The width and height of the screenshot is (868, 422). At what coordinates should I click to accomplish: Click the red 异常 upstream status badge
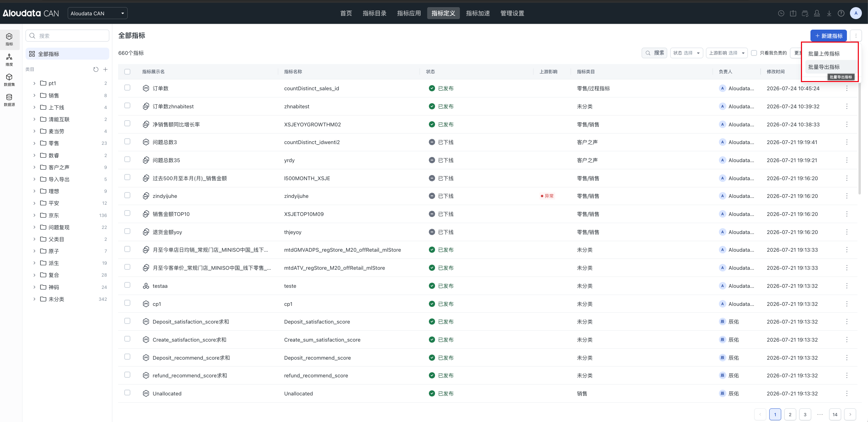pos(547,196)
